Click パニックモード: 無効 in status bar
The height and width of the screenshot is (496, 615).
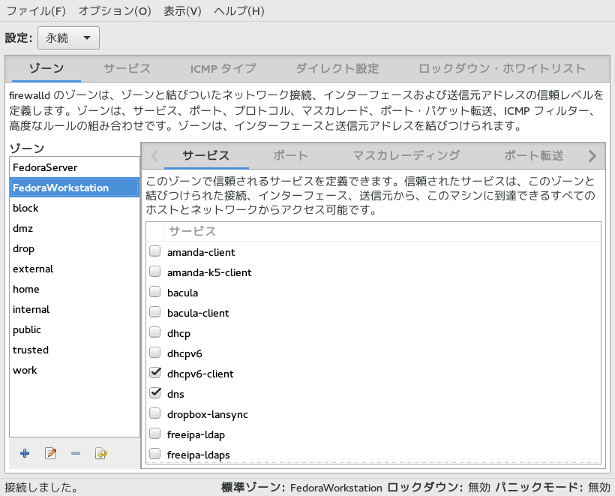pyautogui.click(x=553, y=487)
